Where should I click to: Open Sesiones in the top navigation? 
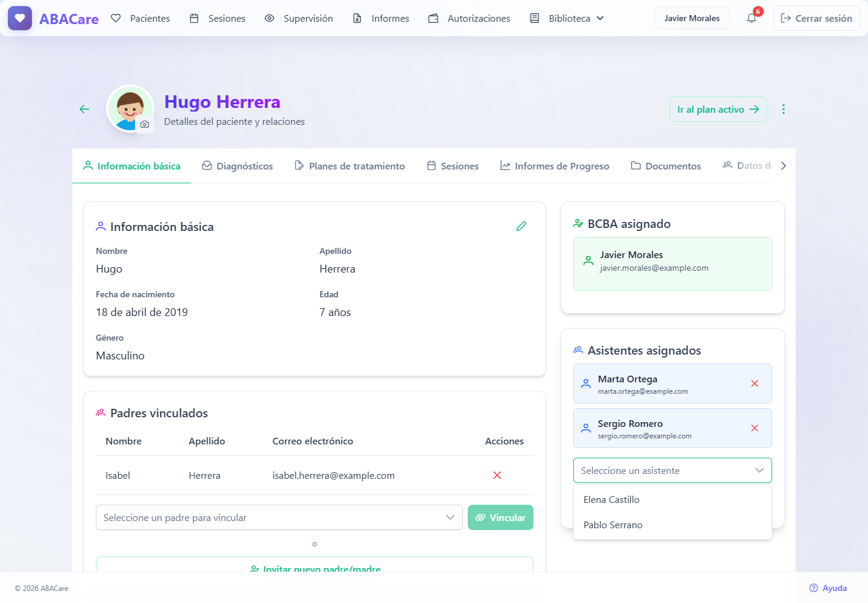point(218,18)
